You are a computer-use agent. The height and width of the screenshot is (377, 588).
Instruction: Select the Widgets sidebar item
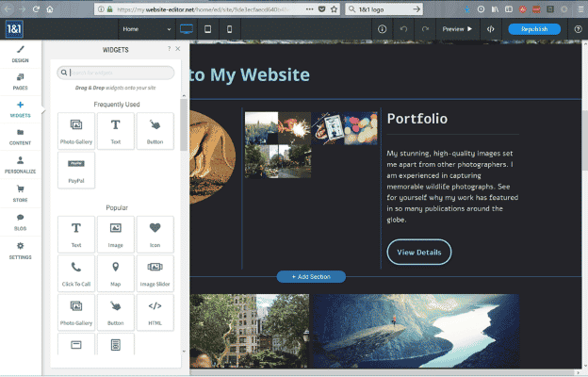coord(20,109)
